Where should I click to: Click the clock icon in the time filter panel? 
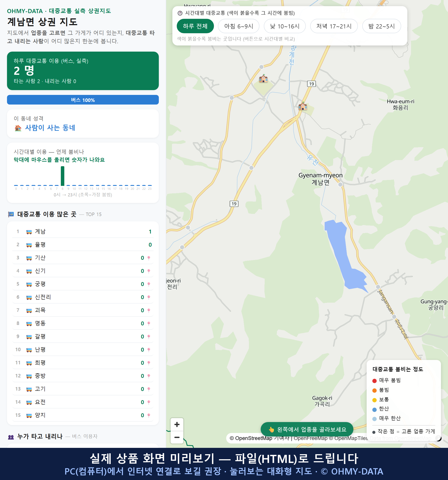pyautogui.click(x=180, y=13)
